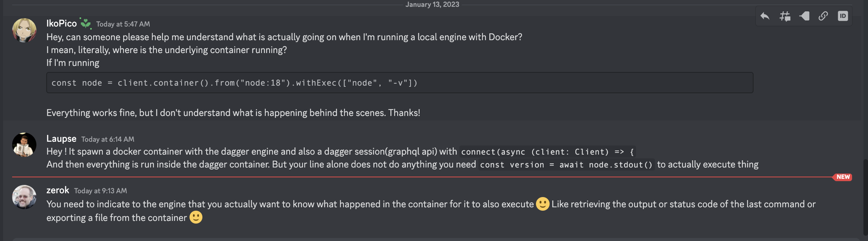This screenshot has height=241, width=868.
Task: Click the username Laupse
Action: (x=61, y=138)
